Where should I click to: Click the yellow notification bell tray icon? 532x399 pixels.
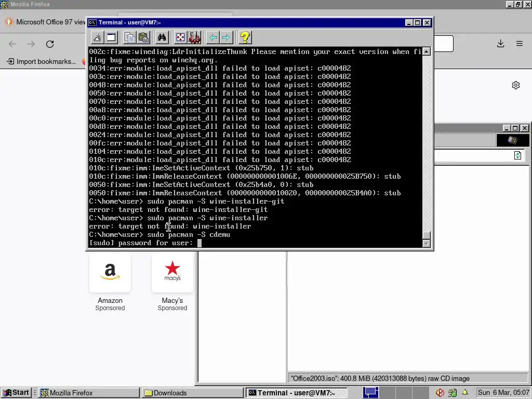465,393
